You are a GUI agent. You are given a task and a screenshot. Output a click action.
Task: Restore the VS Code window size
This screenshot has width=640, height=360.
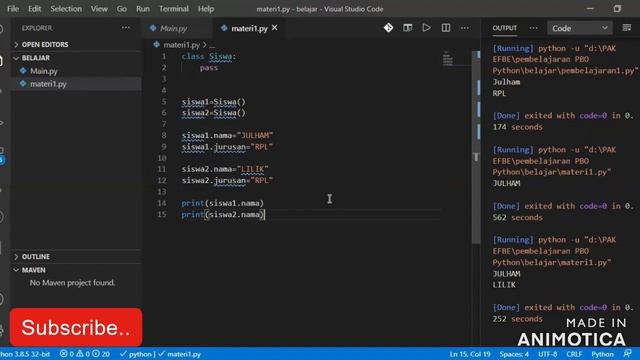coord(617,9)
